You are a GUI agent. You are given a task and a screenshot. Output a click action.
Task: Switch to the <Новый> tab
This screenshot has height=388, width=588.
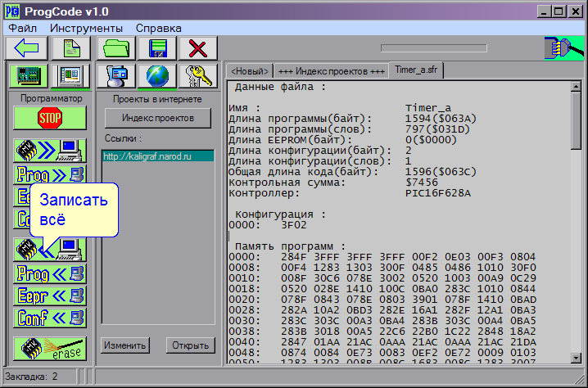pyautogui.click(x=250, y=71)
